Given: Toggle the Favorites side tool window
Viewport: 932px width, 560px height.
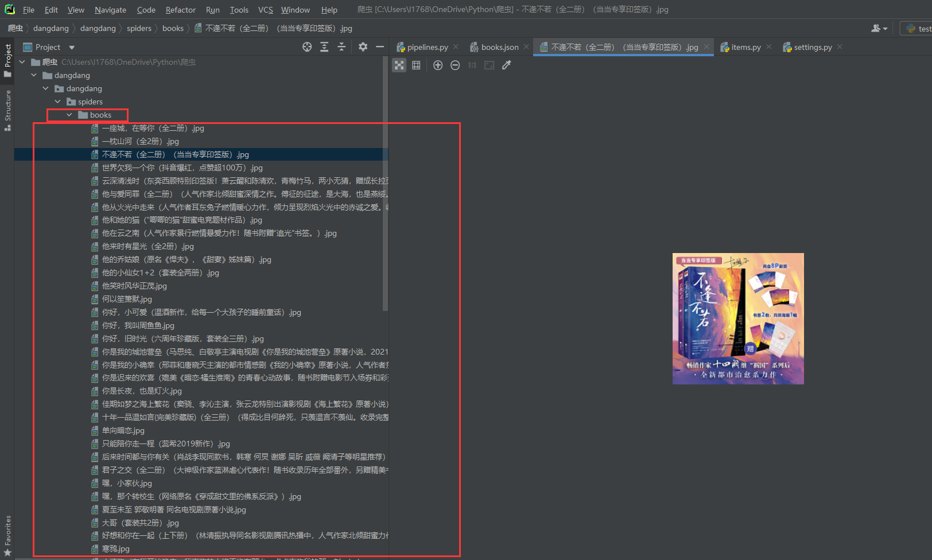Looking at the screenshot, I should click(x=7, y=536).
